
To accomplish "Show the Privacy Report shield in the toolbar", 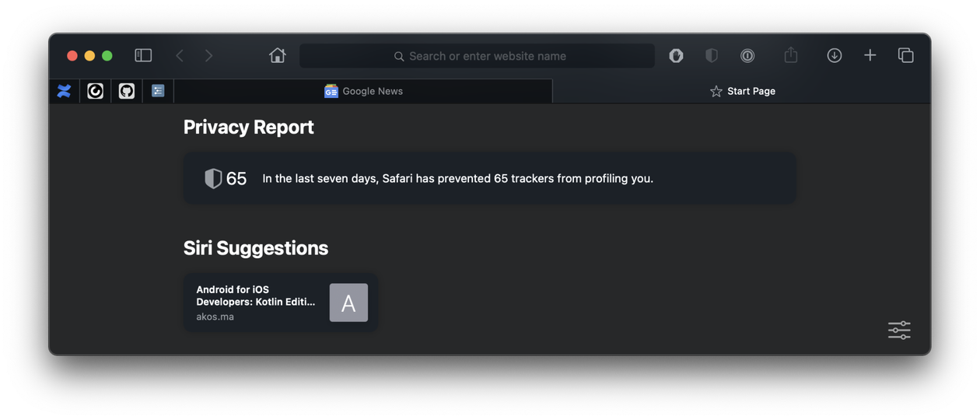I will (x=711, y=55).
